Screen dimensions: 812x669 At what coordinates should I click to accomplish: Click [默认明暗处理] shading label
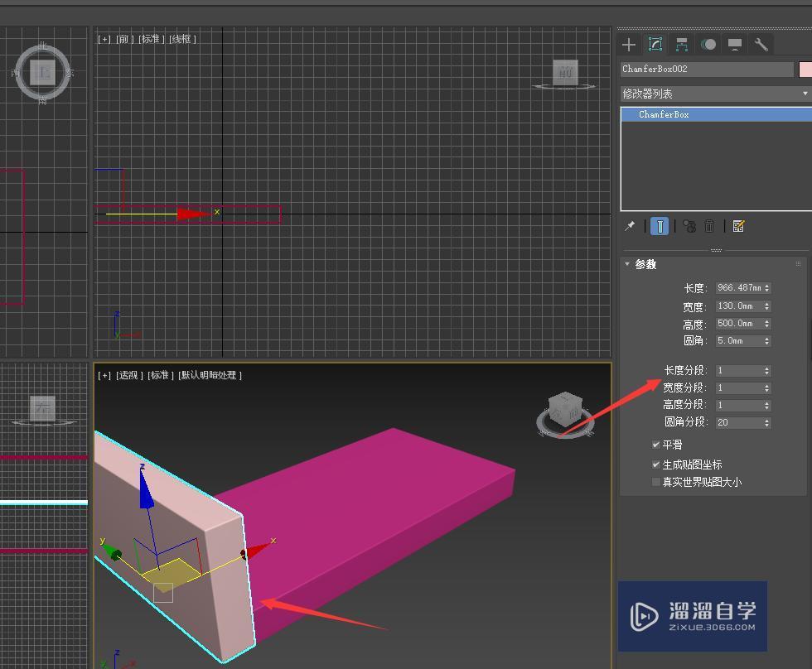tap(210, 375)
